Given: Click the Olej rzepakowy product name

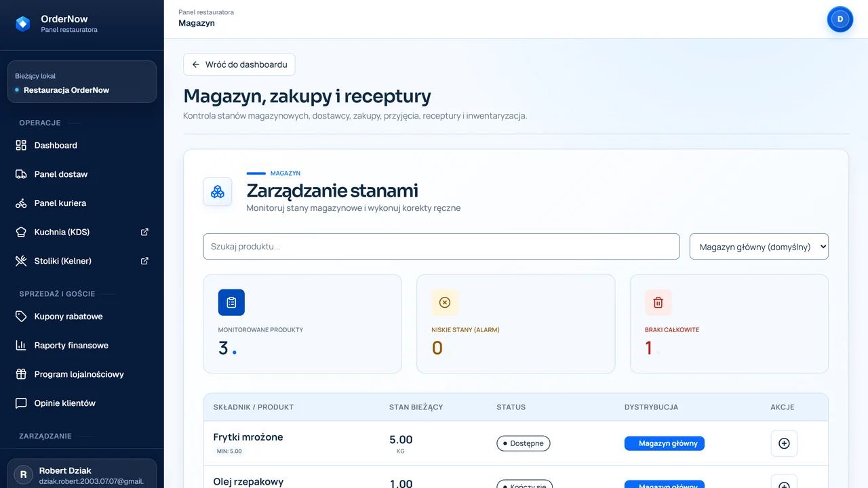Looking at the screenshot, I should click(x=248, y=482).
